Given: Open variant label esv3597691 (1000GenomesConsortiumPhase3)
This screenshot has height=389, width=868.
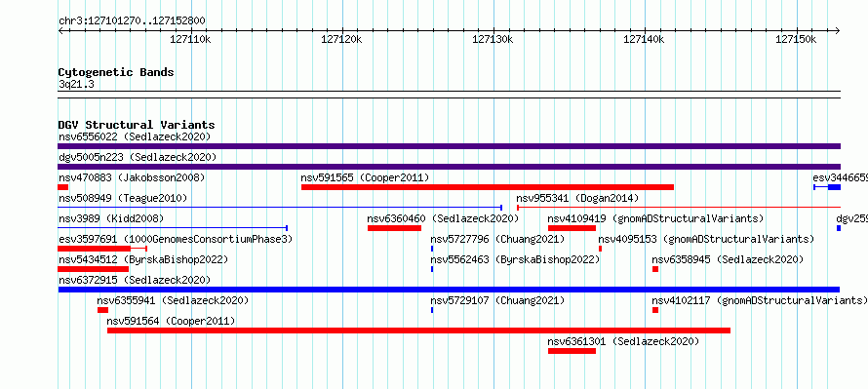Looking at the screenshot, I should 176,239.
